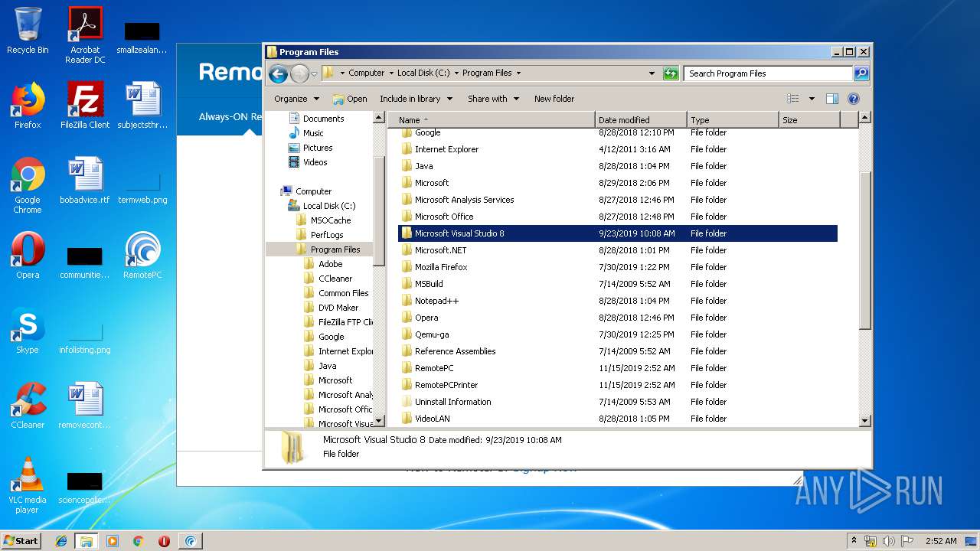Show hidden tray icons arrow
This screenshot has width=980, height=551.
point(854,540)
